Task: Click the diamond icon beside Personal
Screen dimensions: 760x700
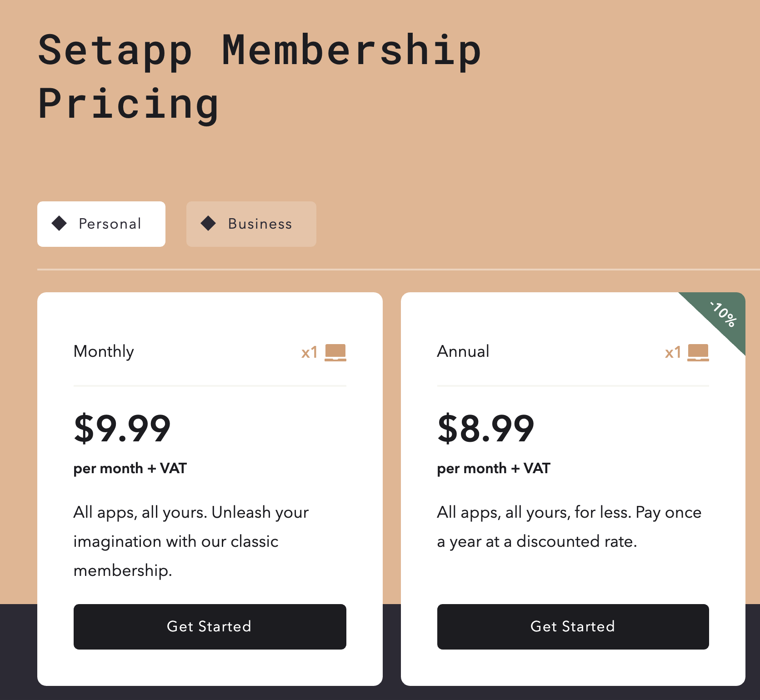Action: click(59, 224)
